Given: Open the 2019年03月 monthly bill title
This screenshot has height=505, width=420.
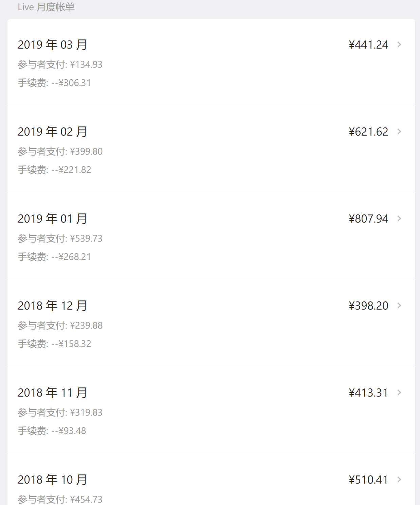Looking at the screenshot, I should (52, 45).
